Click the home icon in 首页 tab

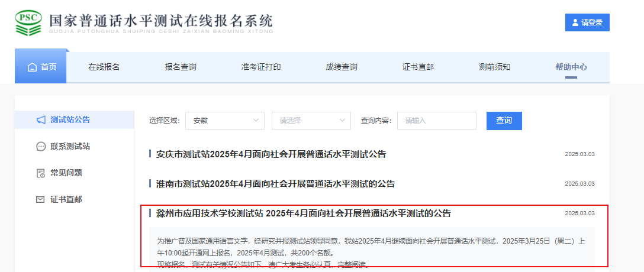click(32, 67)
